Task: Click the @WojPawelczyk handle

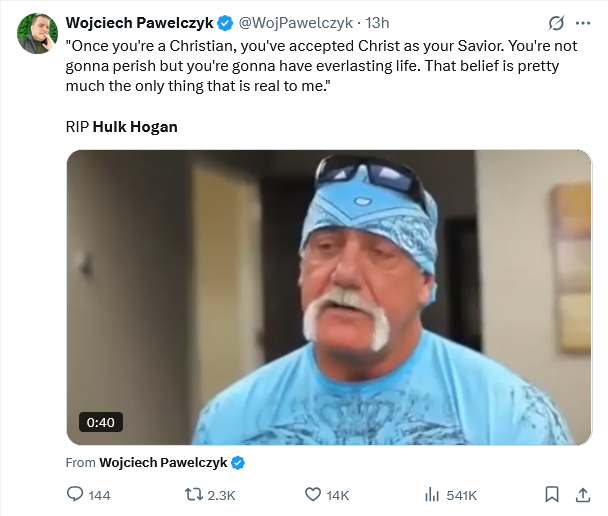Action: click(x=295, y=23)
